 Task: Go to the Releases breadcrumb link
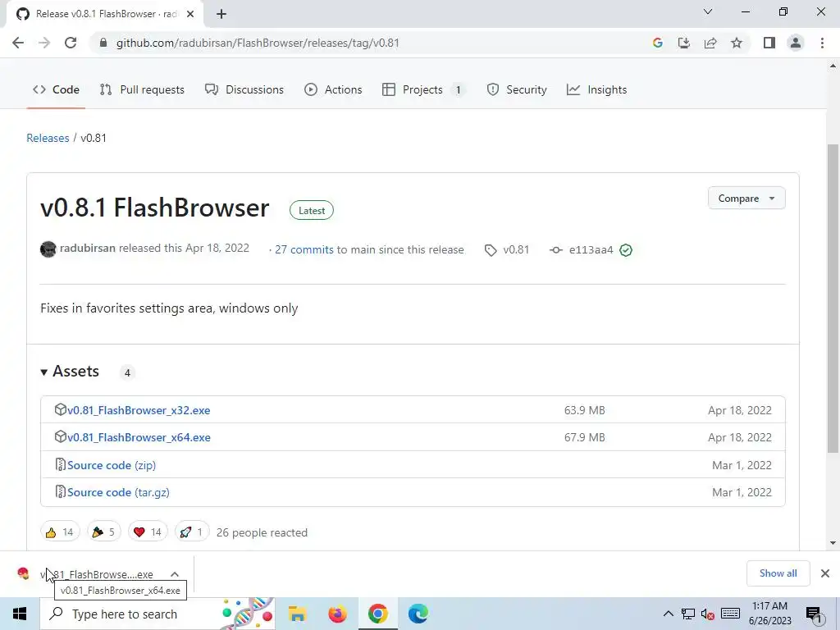pyautogui.click(x=48, y=138)
